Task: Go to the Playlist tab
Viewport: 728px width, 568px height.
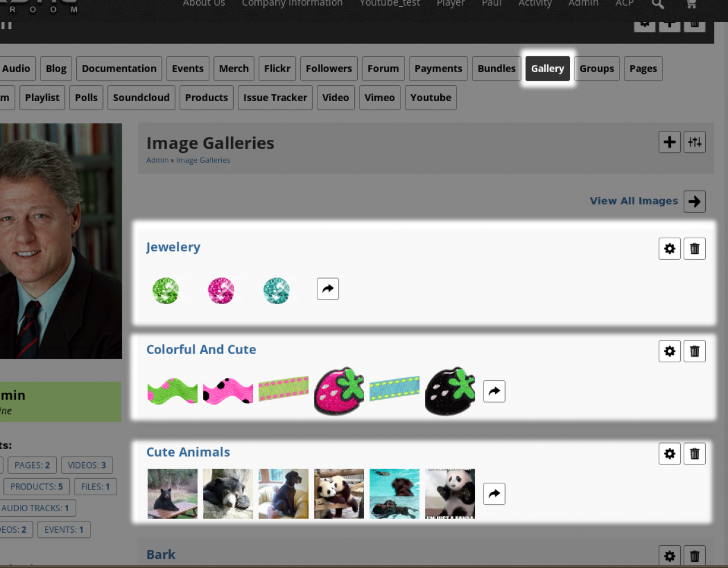Action: tap(42, 98)
